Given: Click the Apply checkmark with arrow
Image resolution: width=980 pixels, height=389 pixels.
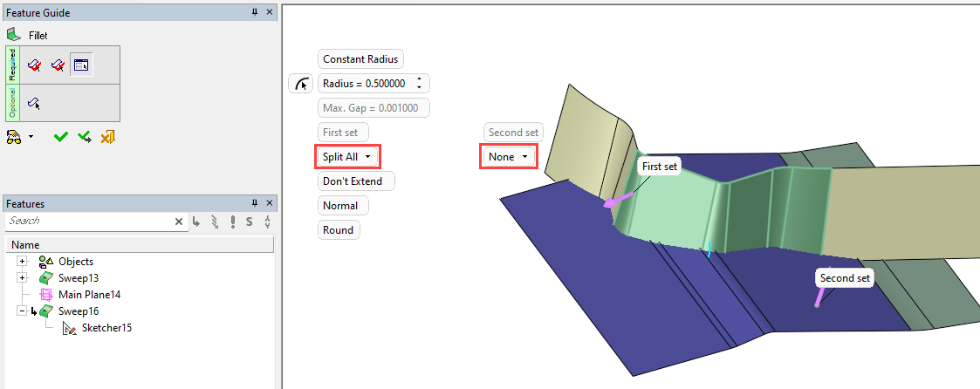Looking at the screenshot, I should (x=84, y=137).
